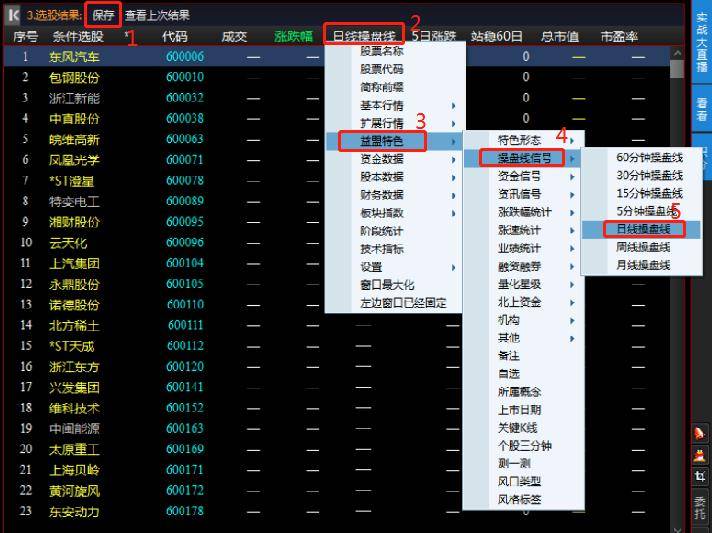
Task: Choose 技术指标 in the context menu
Action: pos(394,249)
